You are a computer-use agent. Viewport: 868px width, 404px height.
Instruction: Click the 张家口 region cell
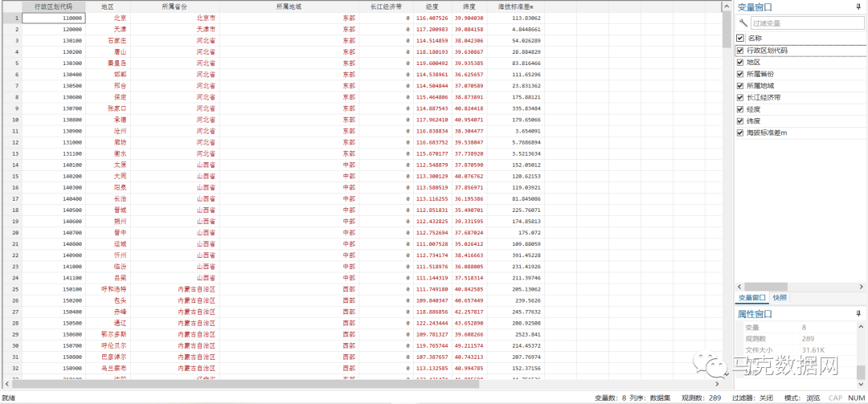(108, 108)
